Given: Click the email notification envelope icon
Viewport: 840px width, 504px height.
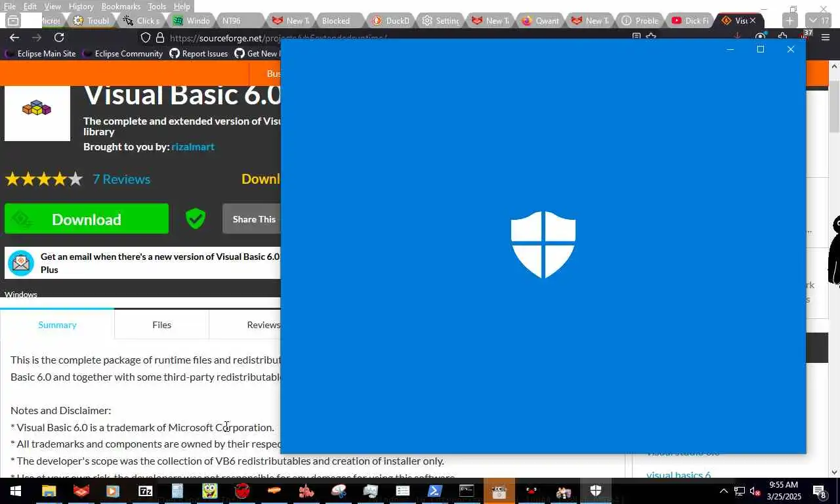Looking at the screenshot, I should (21, 263).
